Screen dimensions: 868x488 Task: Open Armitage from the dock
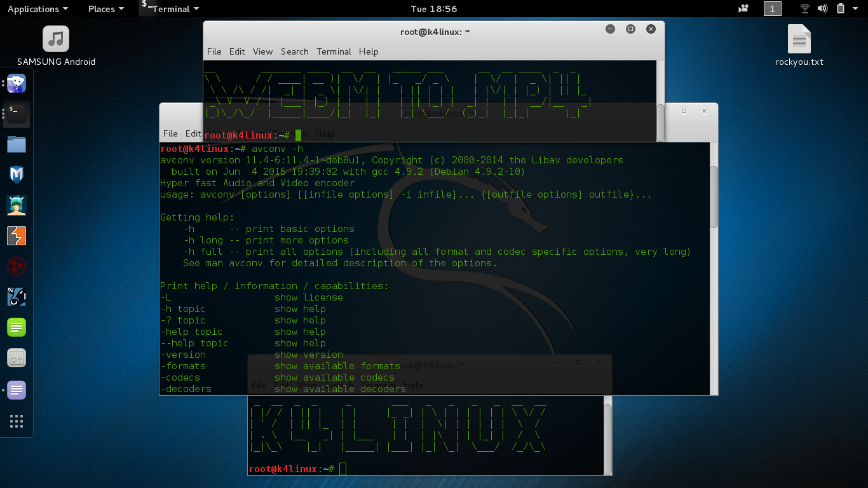(x=17, y=205)
